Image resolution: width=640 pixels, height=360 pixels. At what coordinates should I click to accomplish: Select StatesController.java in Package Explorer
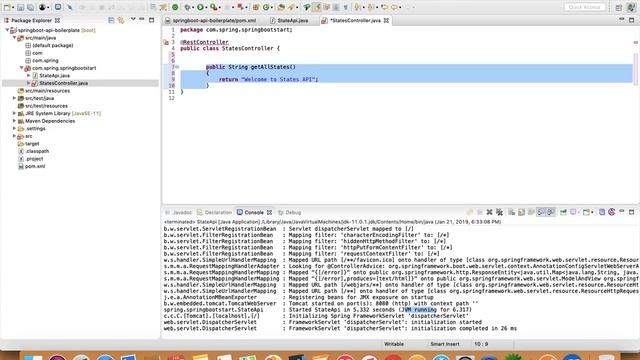pos(63,83)
